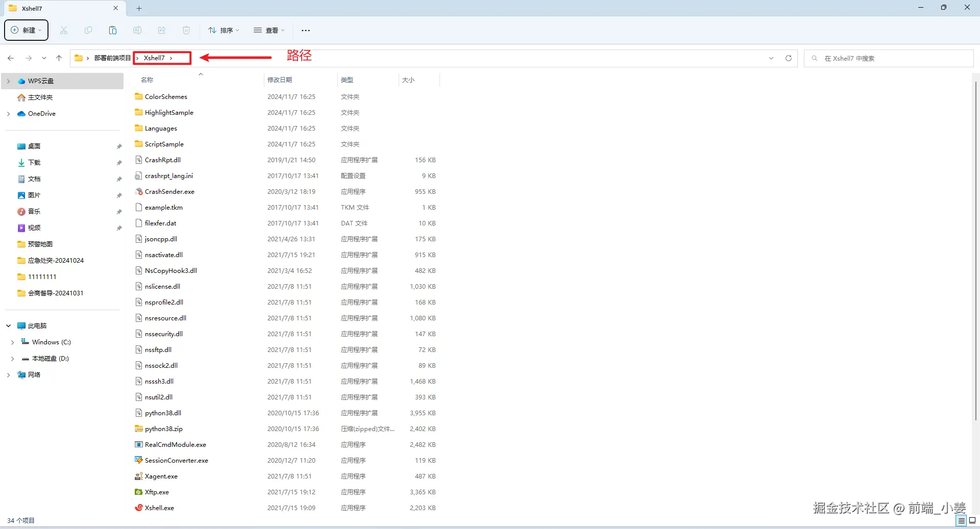980x529 pixels.
Task: Refresh the current folder view
Action: [789, 58]
